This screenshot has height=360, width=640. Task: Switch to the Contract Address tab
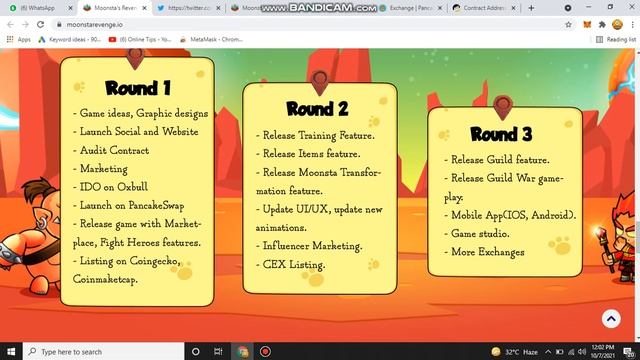point(484,8)
